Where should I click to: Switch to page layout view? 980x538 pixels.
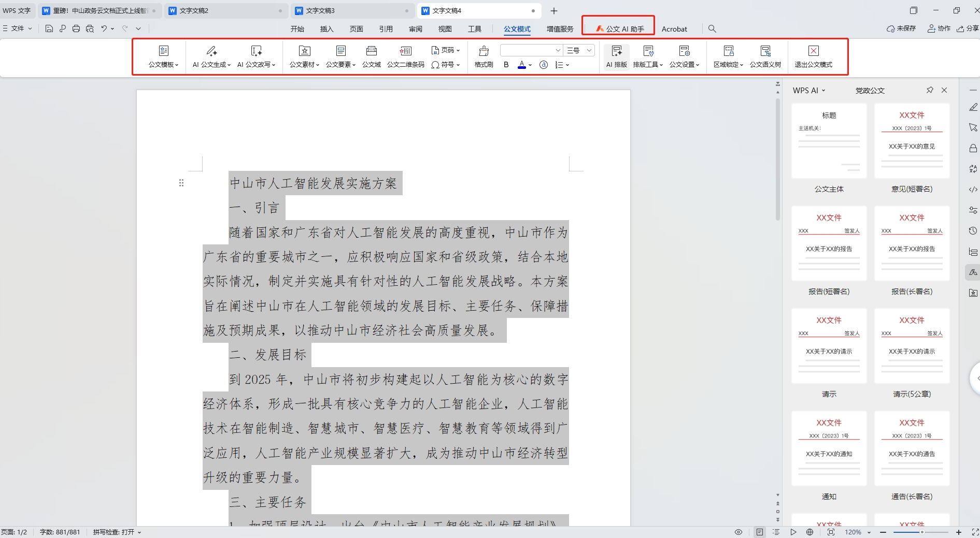pos(760,532)
